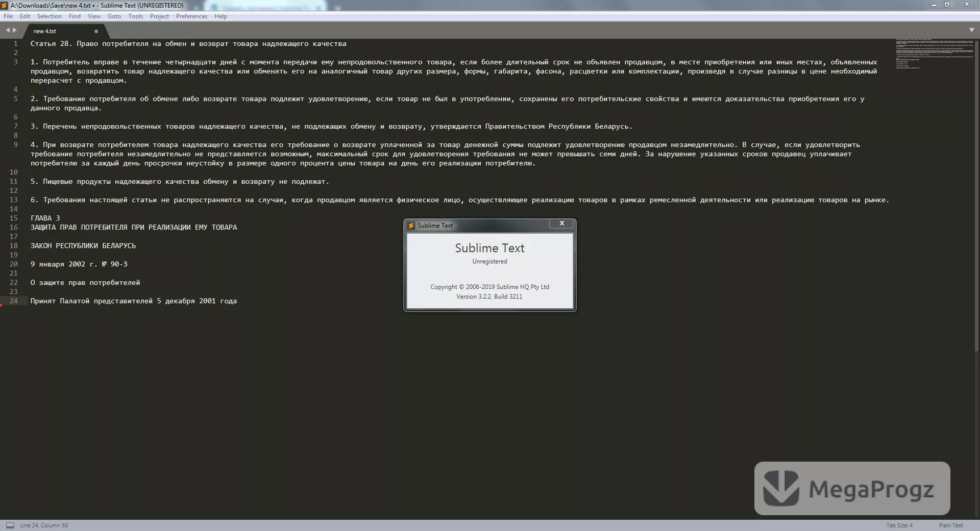The width and height of the screenshot is (980, 531).
Task: Open the Help menu
Action: 220,16
